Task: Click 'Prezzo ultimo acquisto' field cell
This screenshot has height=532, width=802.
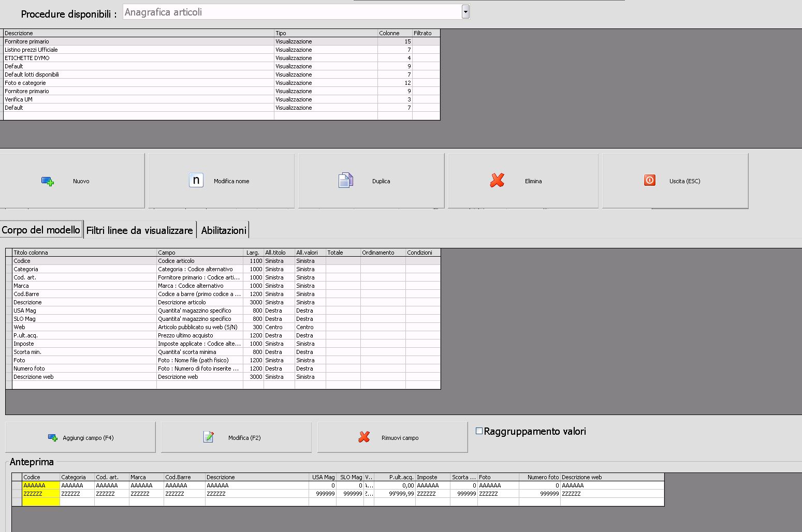Action: pyautogui.click(x=200, y=335)
